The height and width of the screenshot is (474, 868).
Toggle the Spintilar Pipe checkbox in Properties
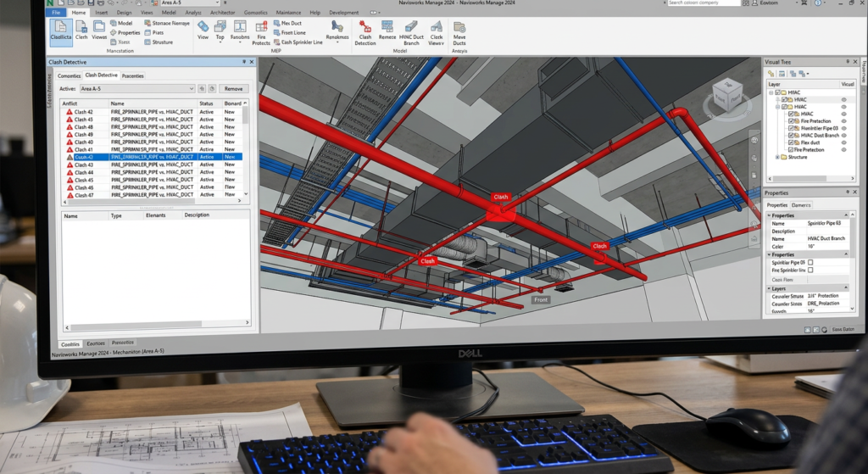[x=810, y=263]
